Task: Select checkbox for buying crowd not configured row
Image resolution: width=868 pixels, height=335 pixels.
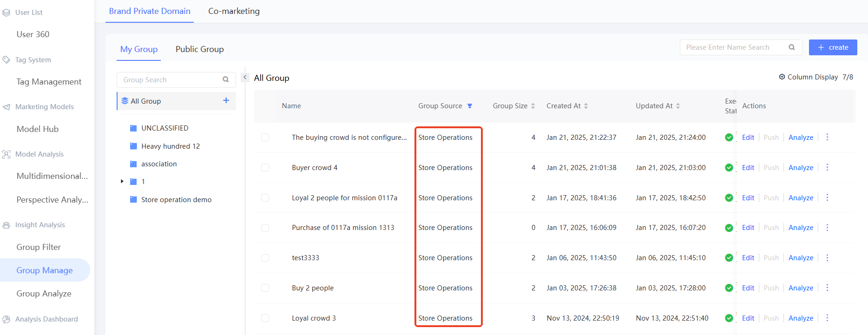Action: 265,138
